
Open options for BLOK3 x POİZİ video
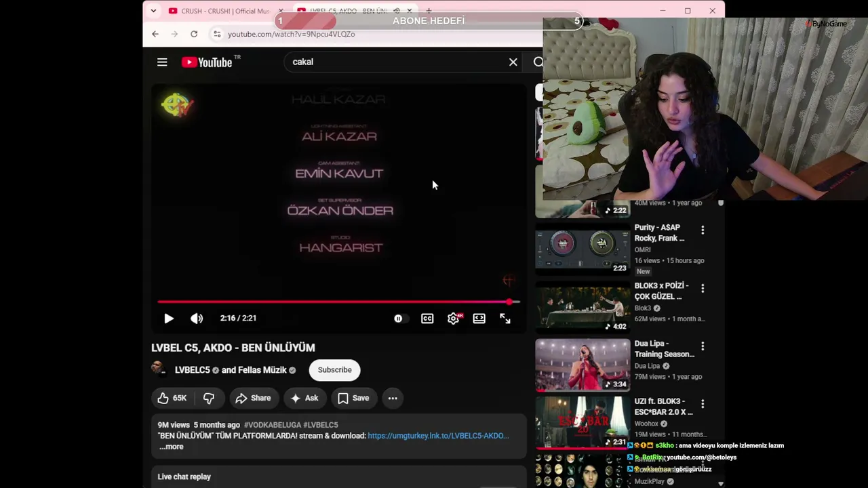[703, 289]
